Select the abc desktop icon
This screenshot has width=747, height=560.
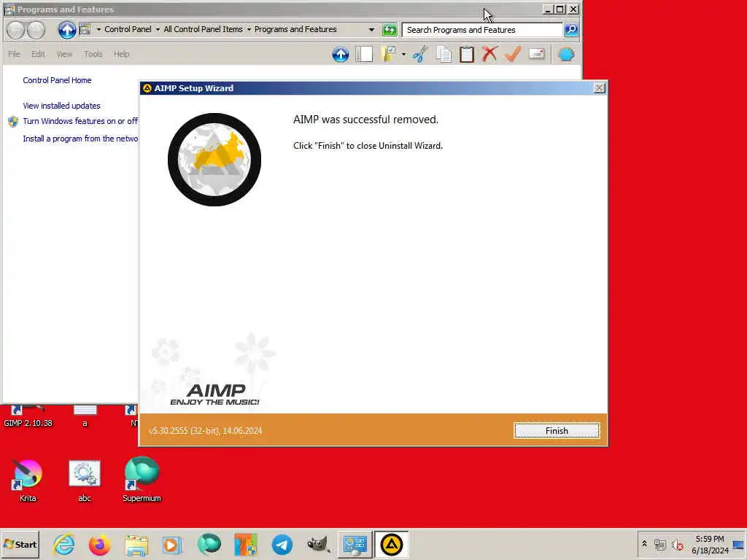(x=85, y=481)
